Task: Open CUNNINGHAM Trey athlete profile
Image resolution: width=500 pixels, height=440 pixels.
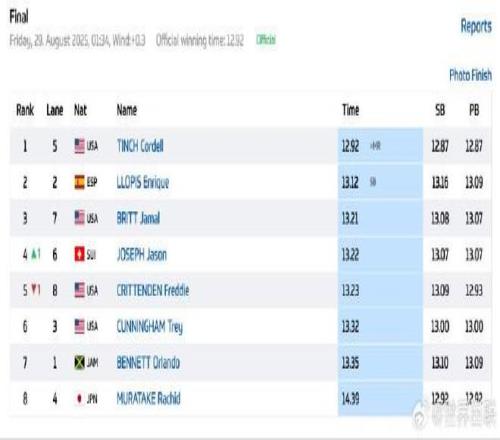Action: [150, 327]
